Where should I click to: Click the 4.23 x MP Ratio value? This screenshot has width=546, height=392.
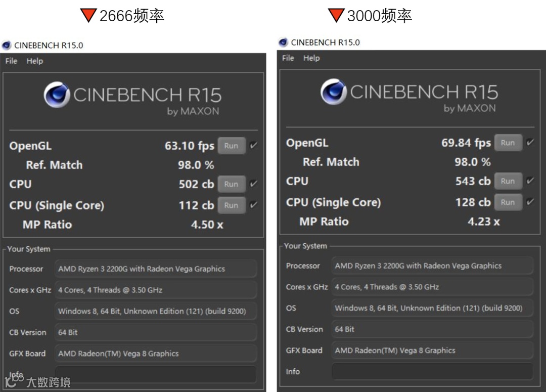(x=484, y=221)
